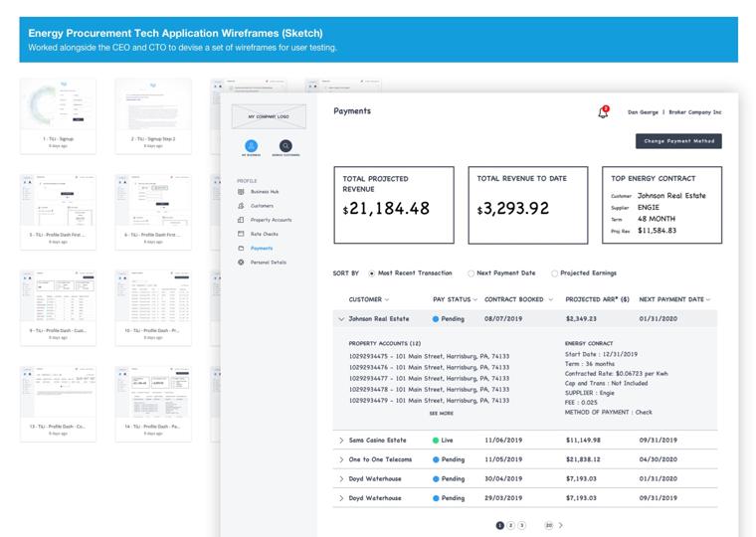
Task: Click the Customers sidebar icon
Action: [x=241, y=205]
